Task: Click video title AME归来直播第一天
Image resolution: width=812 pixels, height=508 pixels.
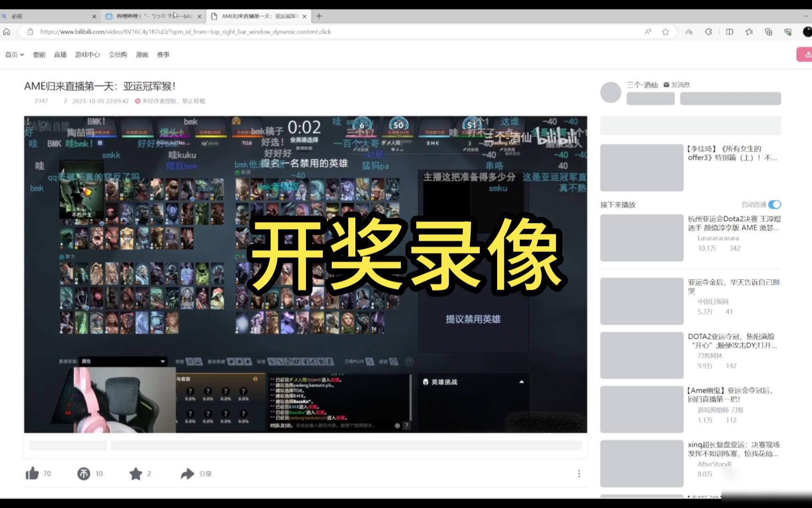Action: [x=100, y=86]
